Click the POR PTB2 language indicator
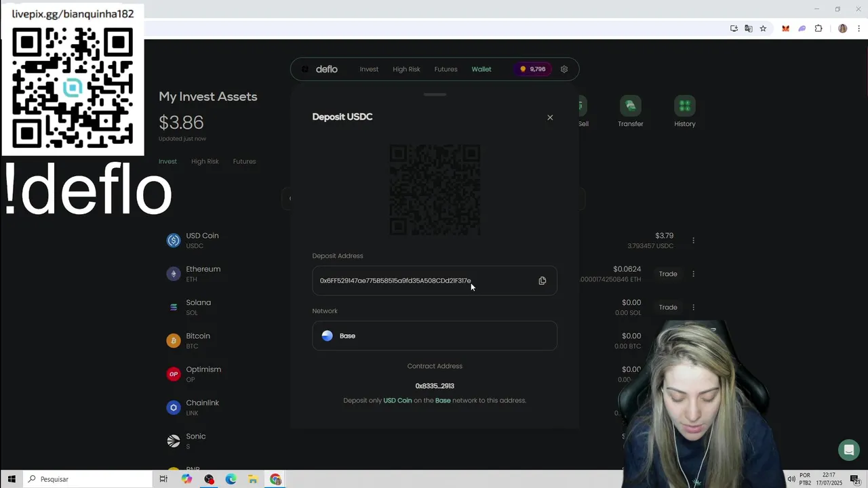This screenshot has width=868, height=488. [805, 479]
